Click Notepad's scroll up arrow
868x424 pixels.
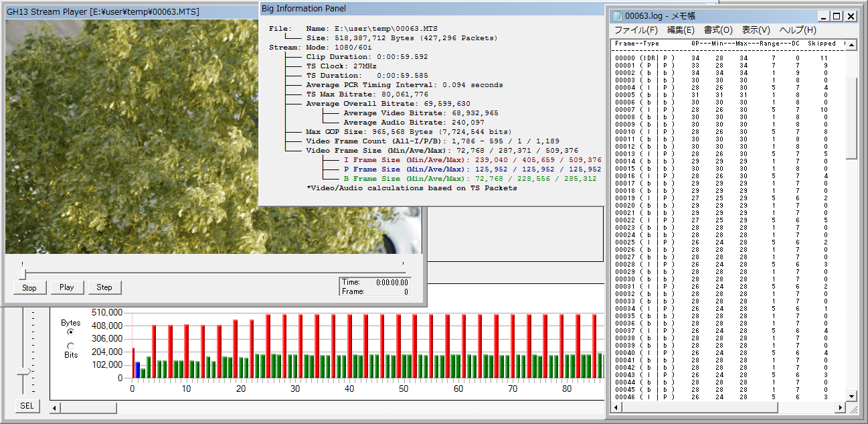tap(851, 45)
